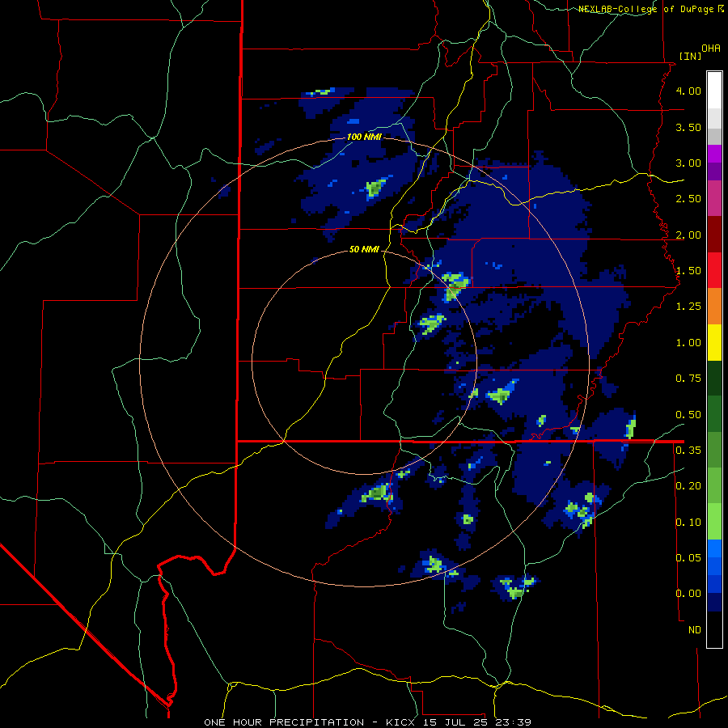Select the dark red swatch beside 2.00

pyautogui.click(x=714, y=235)
